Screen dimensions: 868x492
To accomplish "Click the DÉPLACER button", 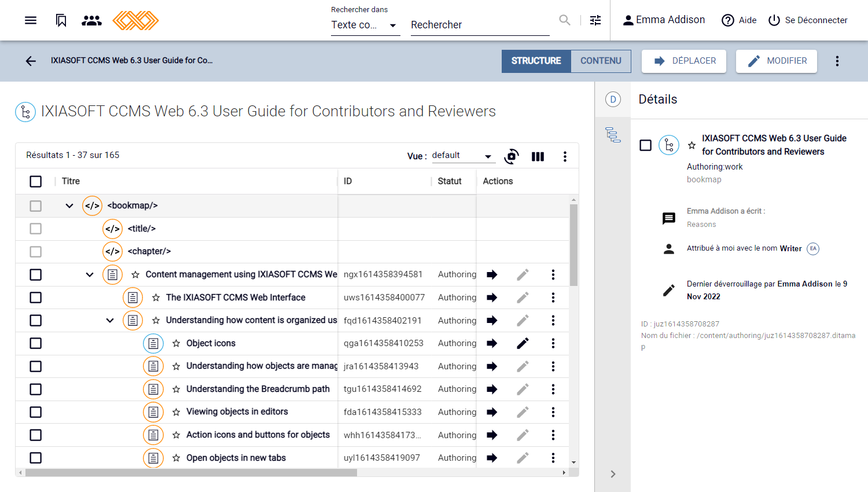I will [x=684, y=61].
